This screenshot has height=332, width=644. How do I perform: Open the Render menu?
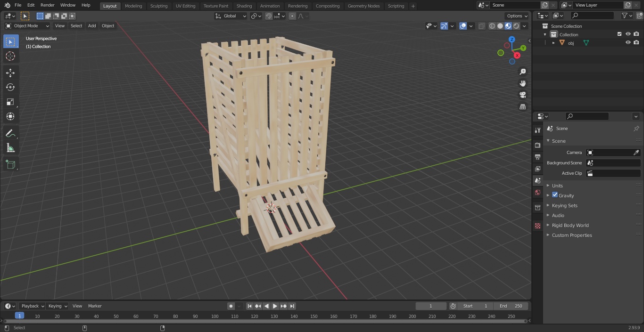[47, 5]
